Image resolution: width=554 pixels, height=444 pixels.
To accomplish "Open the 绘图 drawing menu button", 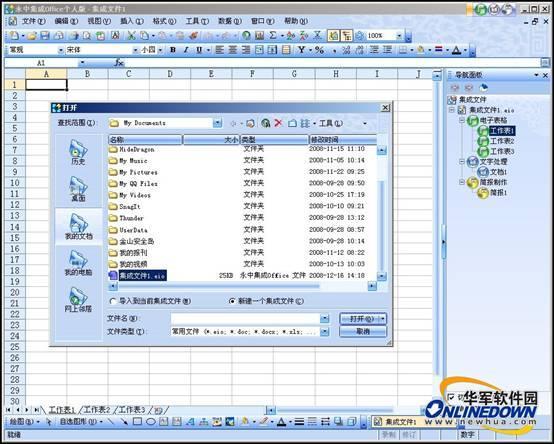I will (x=24, y=421).
